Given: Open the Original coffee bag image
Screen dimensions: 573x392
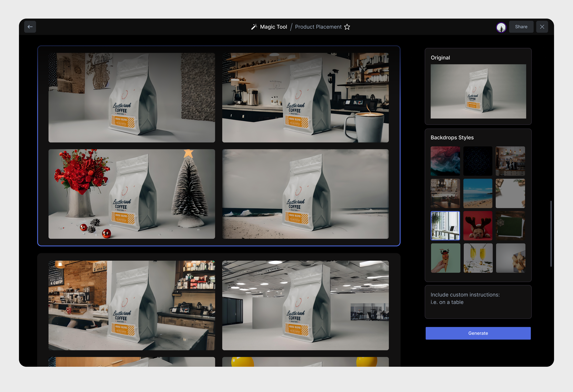Looking at the screenshot, I should coord(478,91).
